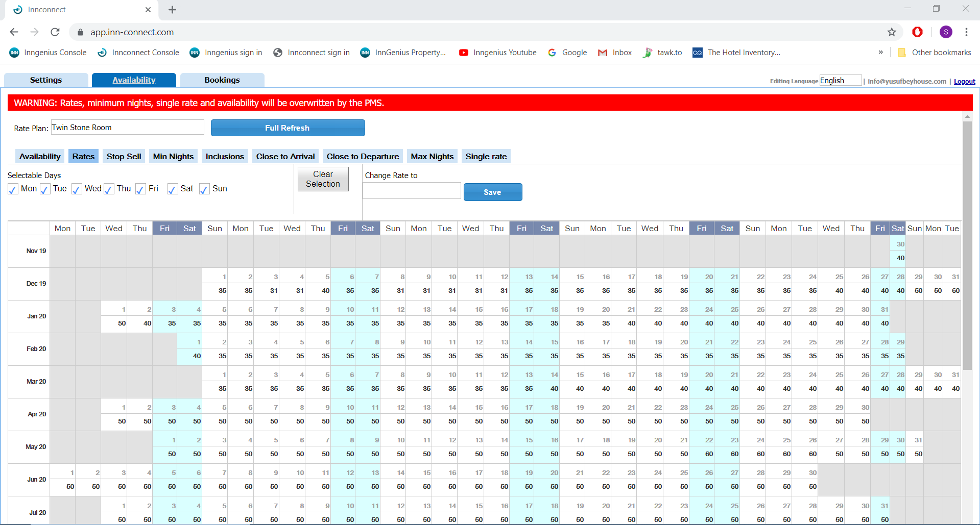
Task: Select May 22 rate cell 60
Action: (702, 454)
